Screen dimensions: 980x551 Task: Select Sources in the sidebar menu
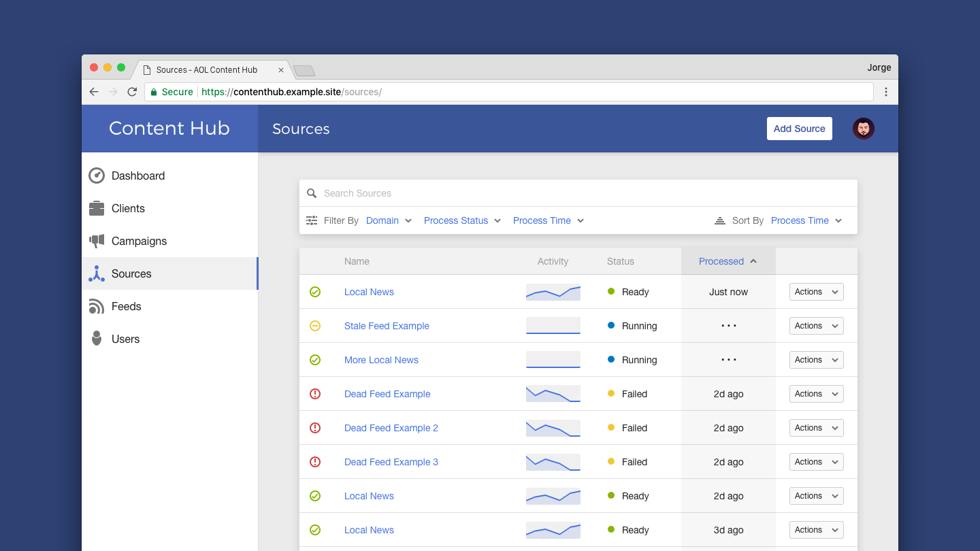131,273
